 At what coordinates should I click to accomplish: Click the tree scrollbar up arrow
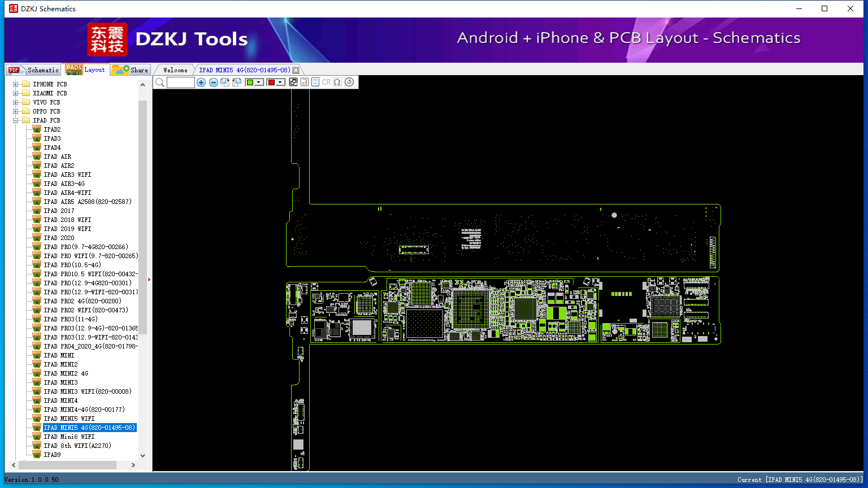click(x=142, y=85)
